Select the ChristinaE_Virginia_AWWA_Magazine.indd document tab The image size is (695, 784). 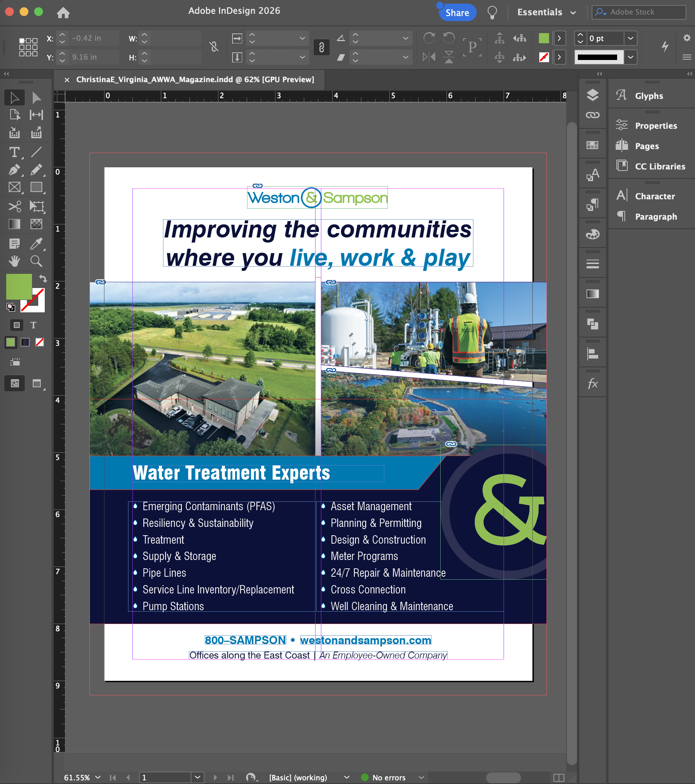coord(195,79)
